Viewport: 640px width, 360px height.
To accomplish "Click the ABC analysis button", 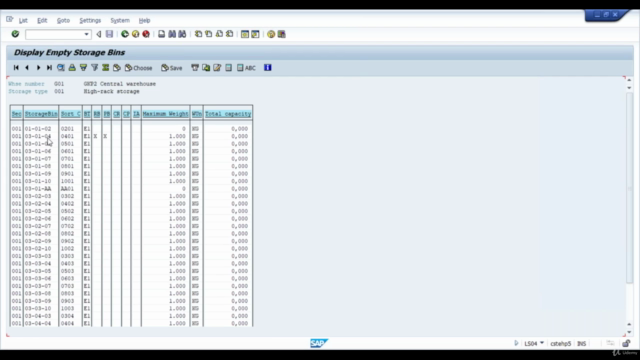I will coord(246,68).
